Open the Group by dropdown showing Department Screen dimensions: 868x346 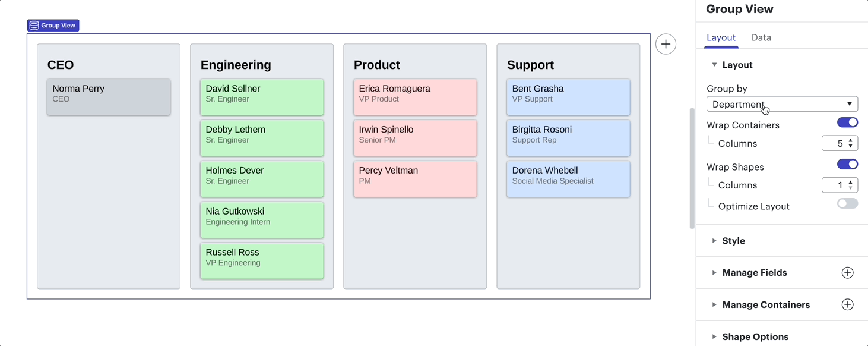tap(781, 103)
